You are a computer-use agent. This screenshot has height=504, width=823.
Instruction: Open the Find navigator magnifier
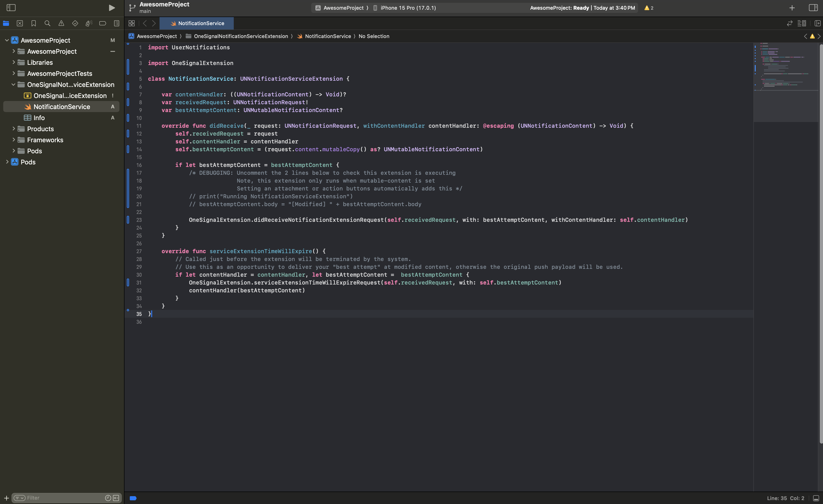coord(47,23)
